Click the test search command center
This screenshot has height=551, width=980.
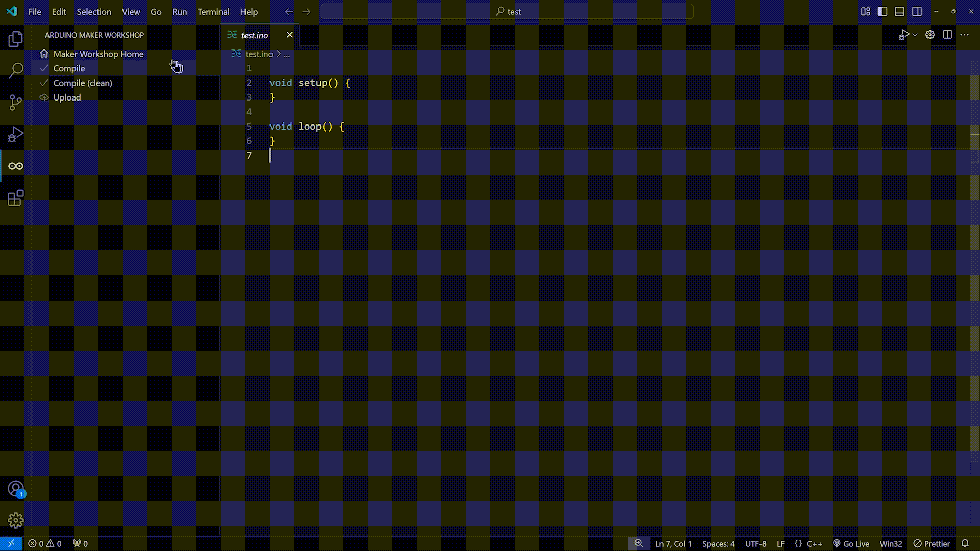coord(507,11)
